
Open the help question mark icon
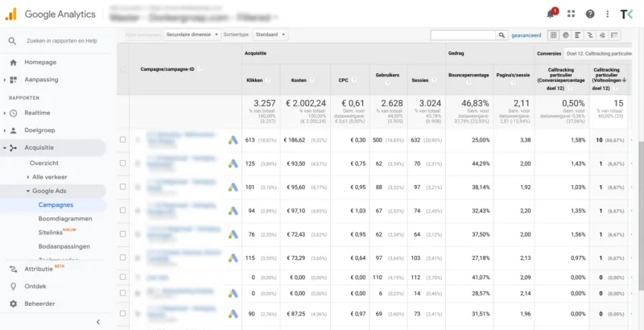590,14
